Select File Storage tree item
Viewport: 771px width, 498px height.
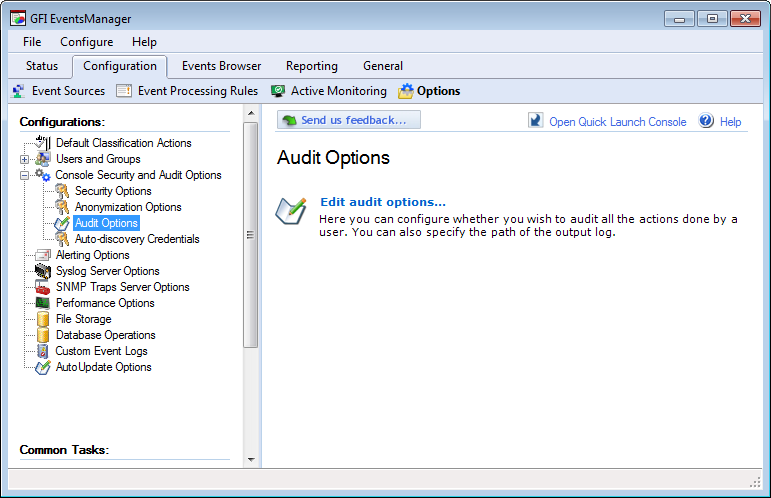84,319
